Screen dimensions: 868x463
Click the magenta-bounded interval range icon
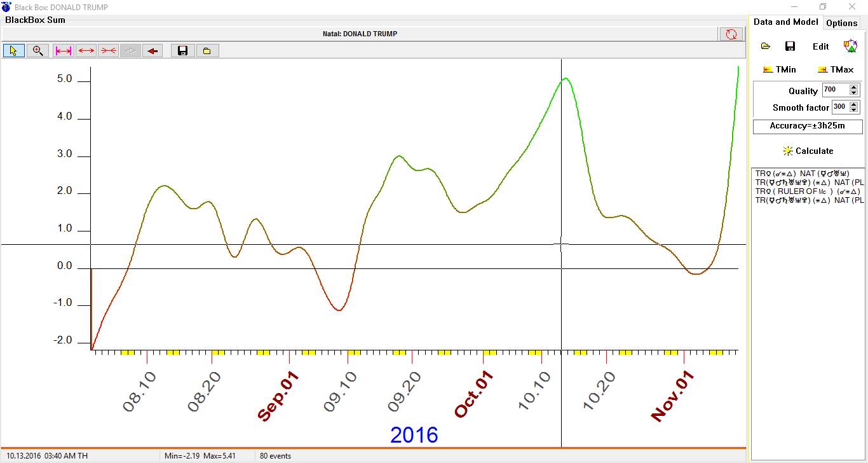[x=64, y=51]
